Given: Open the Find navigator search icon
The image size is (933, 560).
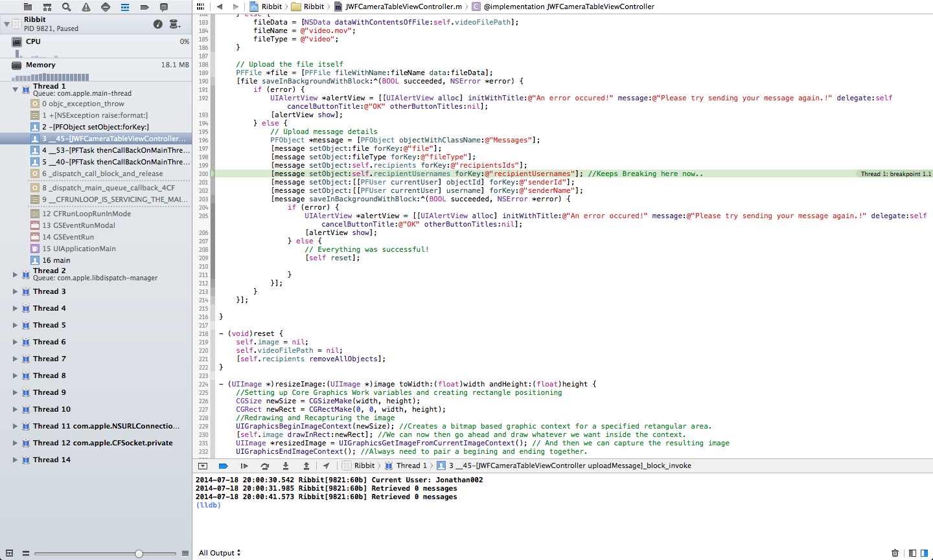Looking at the screenshot, I should [66, 7].
